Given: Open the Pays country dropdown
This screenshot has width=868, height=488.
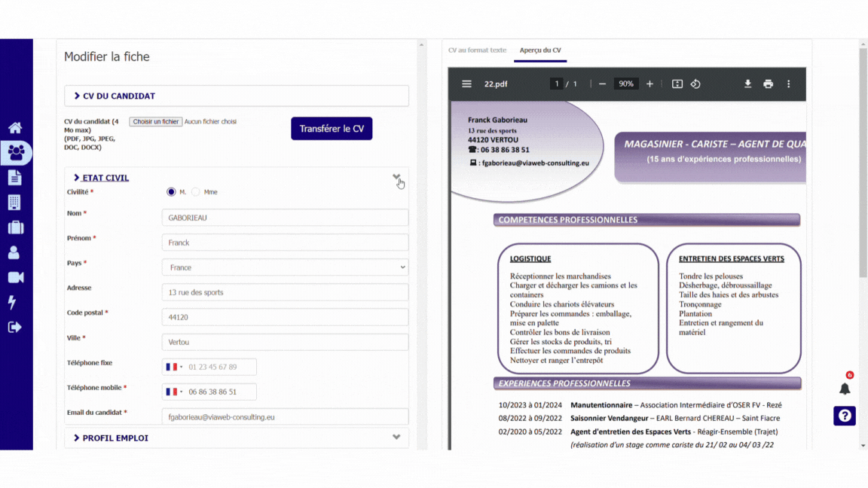Looking at the screenshot, I should point(285,267).
